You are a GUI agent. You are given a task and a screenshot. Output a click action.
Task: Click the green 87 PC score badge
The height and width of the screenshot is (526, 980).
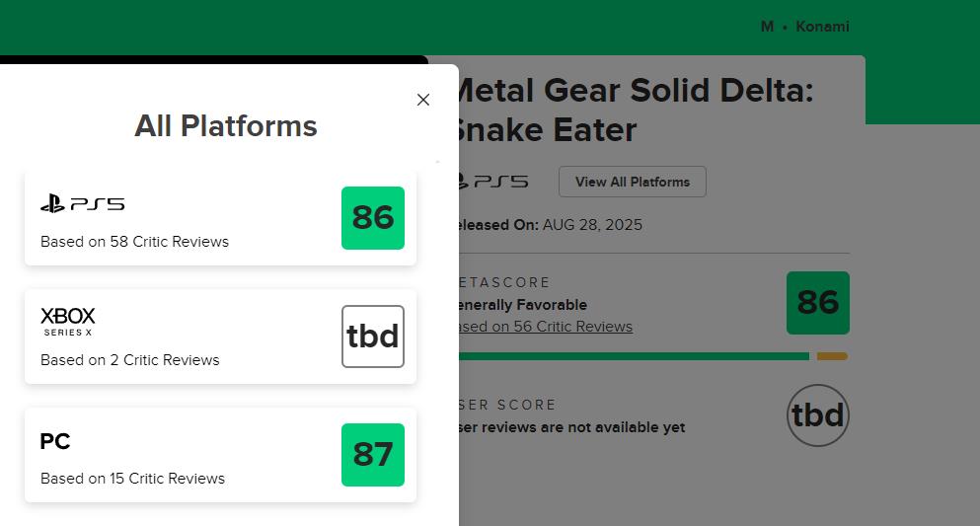373,455
